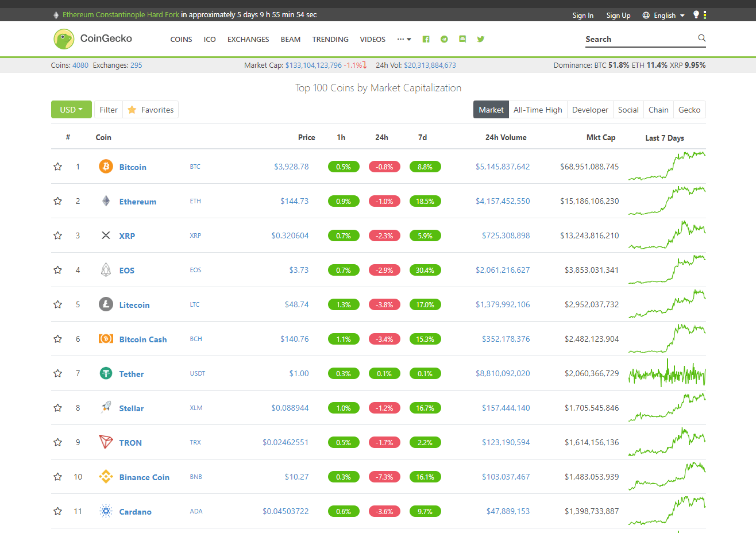Open the Ethereum Constantinople Hard Fork link
This screenshot has width=756, height=533.
(121, 15)
